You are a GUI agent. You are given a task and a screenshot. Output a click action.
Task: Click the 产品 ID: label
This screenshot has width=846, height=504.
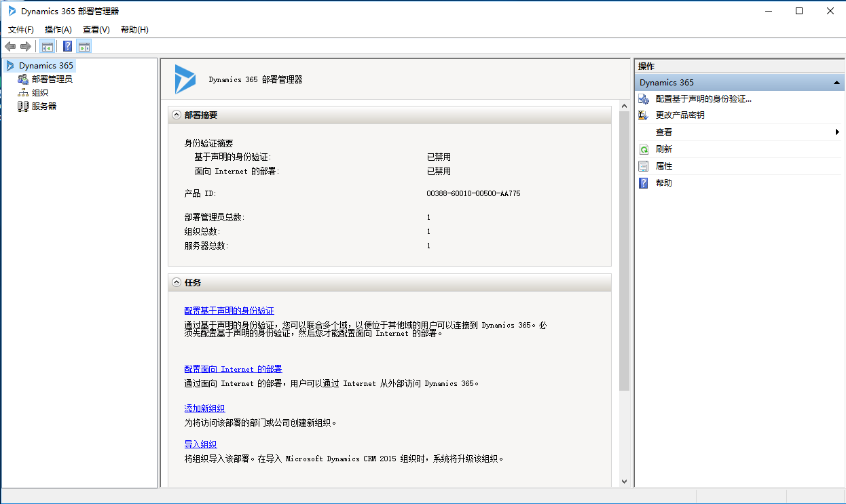tap(200, 193)
